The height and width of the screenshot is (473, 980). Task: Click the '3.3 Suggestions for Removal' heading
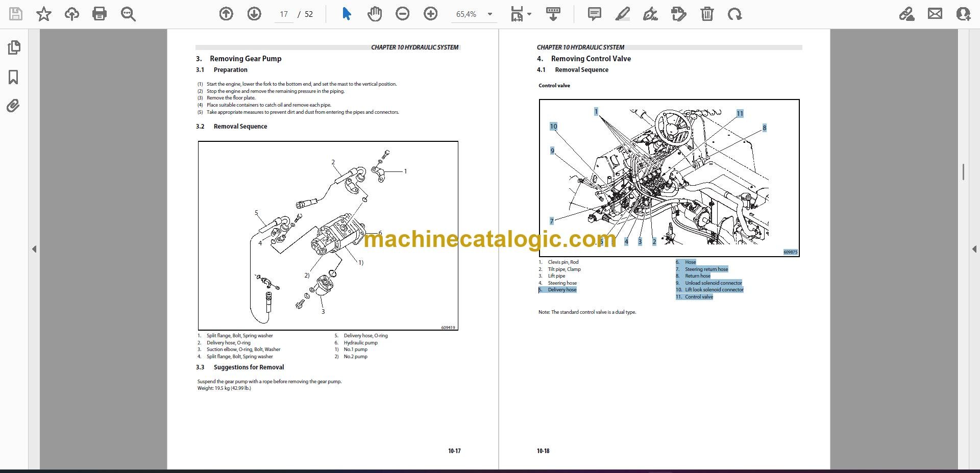(240, 367)
